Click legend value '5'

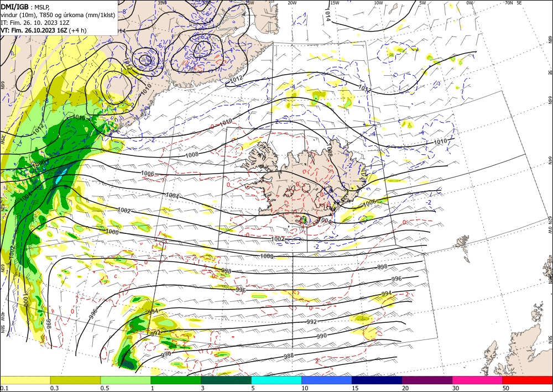(x=253, y=388)
